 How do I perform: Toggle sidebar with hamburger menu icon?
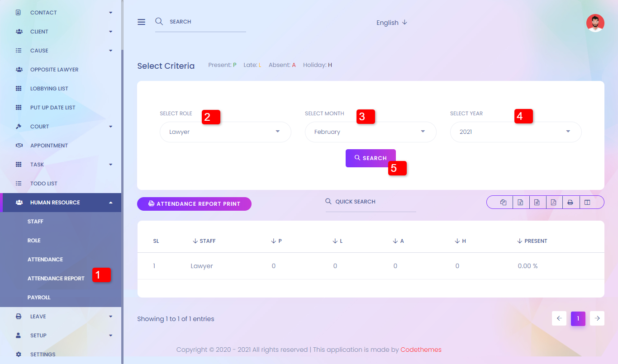142,22
